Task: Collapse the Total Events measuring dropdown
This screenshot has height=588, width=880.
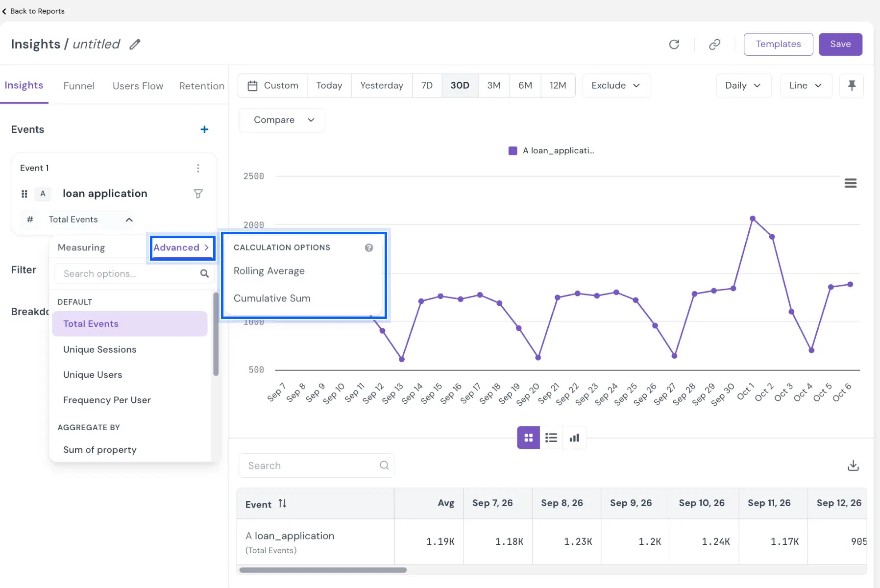Action: 129,220
